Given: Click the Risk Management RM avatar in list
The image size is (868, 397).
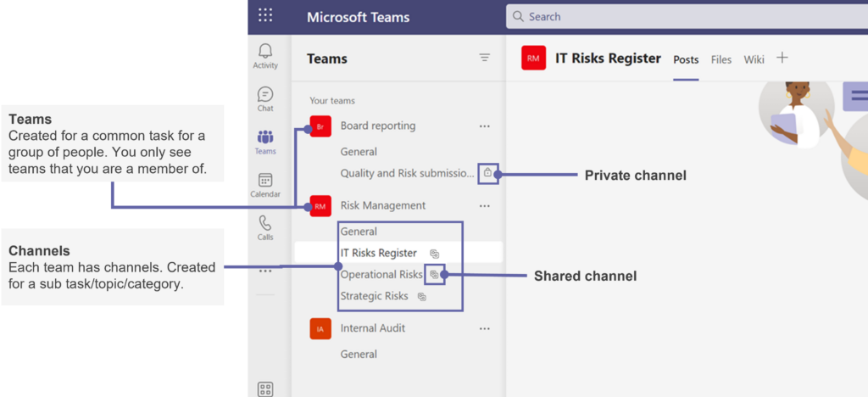Looking at the screenshot, I should pyautogui.click(x=320, y=206).
